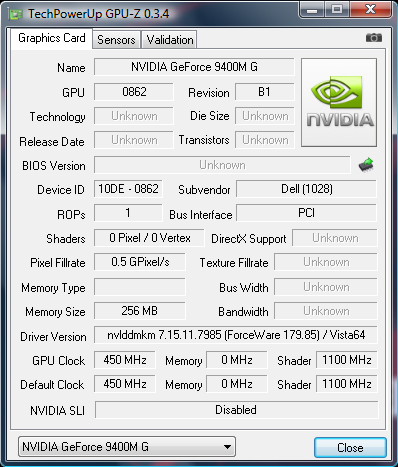Expand the GPU selection dropdown arrow
Image resolution: width=398 pixels, height=467 pixels.
(227, 447)
